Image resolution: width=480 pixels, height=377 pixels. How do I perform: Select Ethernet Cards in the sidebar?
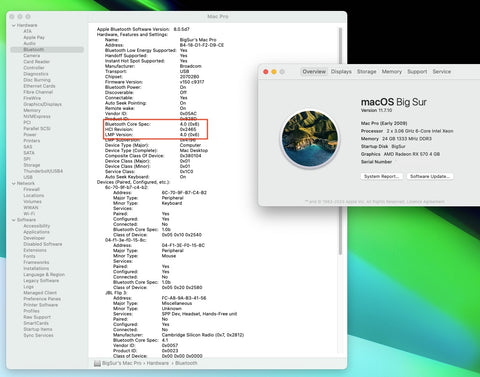click(39, 86)
